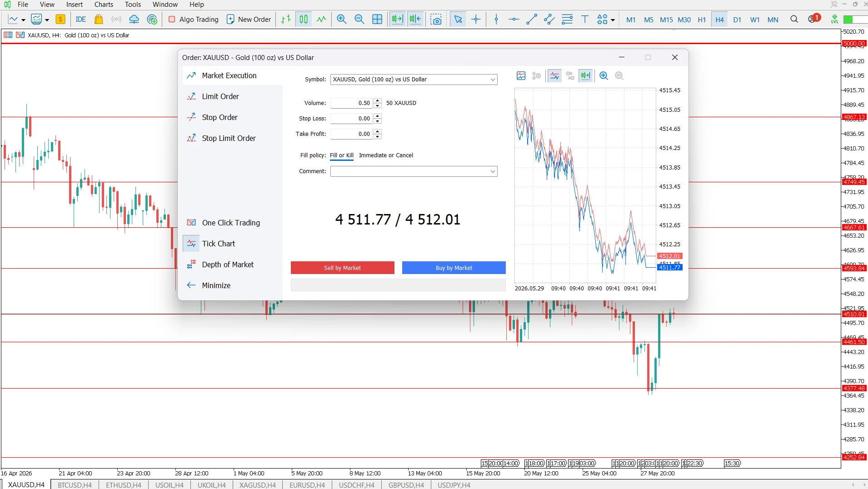
Task: Click the Stop Loss value field
Action: tap(352, 119)
